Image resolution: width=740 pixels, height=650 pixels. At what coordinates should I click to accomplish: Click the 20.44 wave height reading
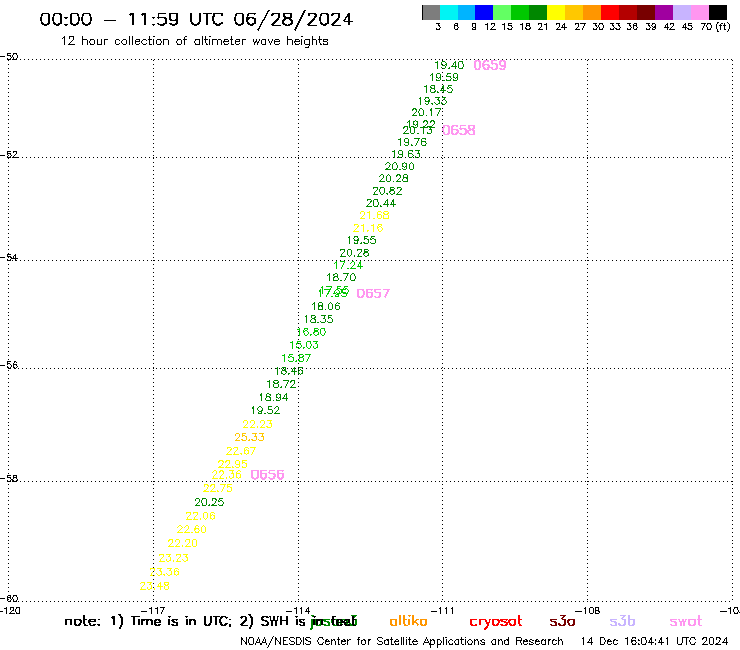click(381, 203)
